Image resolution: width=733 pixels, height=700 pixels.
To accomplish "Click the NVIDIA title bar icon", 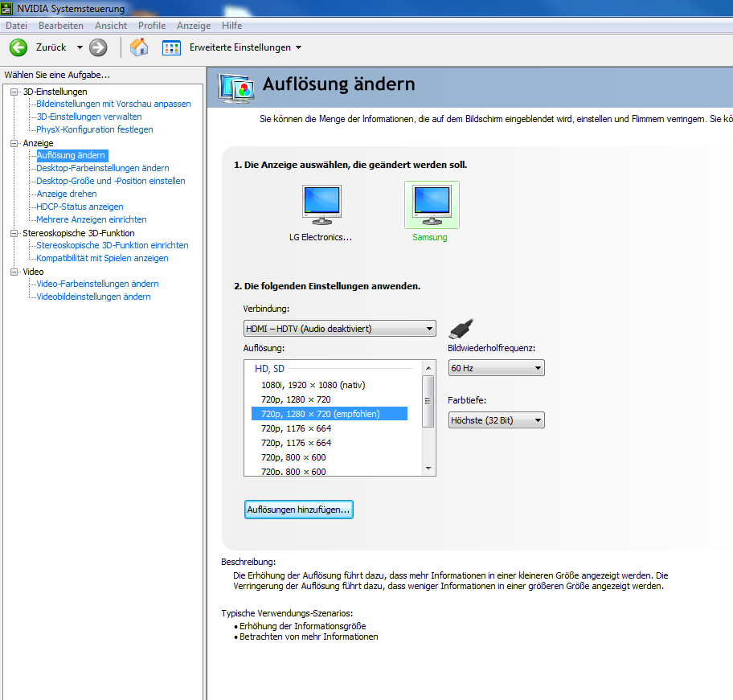I will [x=6, y=8].
